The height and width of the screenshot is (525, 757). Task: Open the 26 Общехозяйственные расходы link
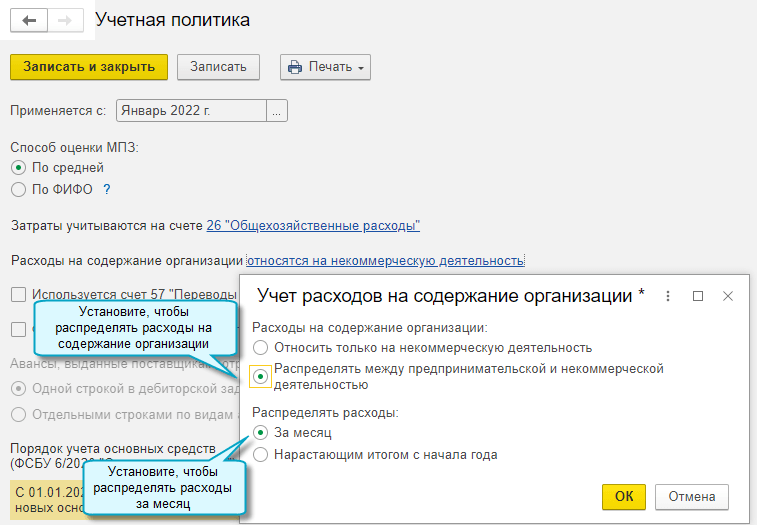[313, 225]
